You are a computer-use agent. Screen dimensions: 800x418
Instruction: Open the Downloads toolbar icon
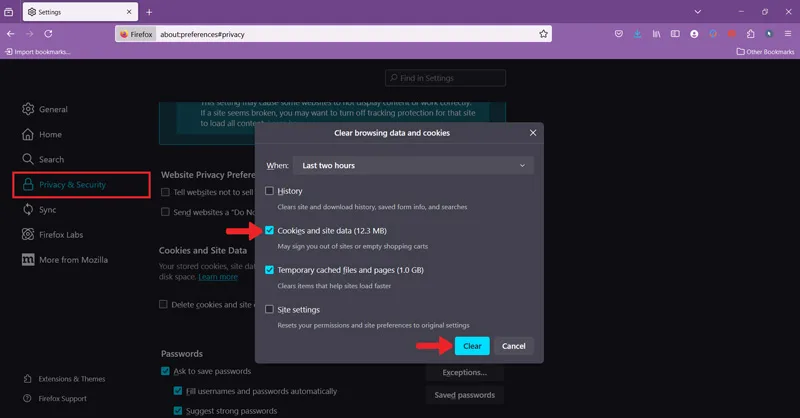[x=637, y=34]
